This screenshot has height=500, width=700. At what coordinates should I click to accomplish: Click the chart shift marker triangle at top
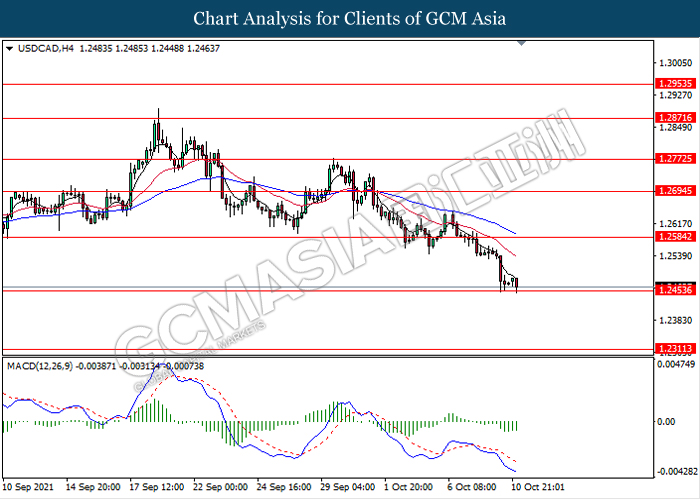click(521, 43)
